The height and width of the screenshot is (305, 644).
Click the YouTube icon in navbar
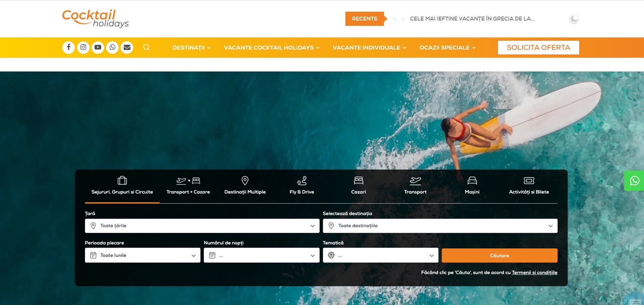pyautogui.click(x=98, y=47)
